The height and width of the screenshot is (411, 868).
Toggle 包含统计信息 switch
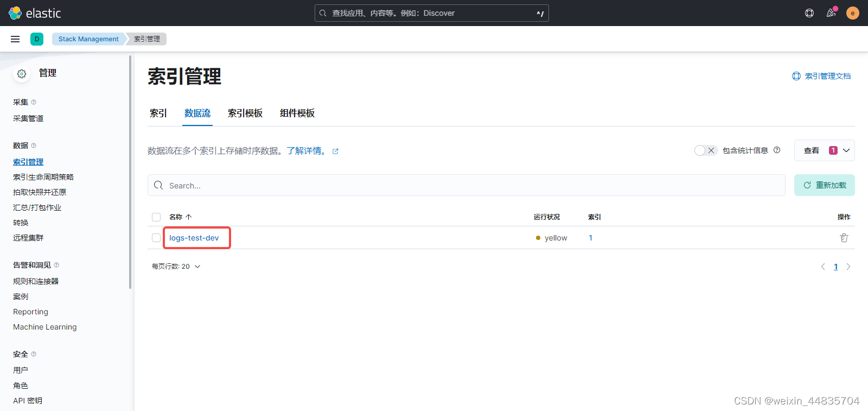pyautogui.click(x=706, y=150)
